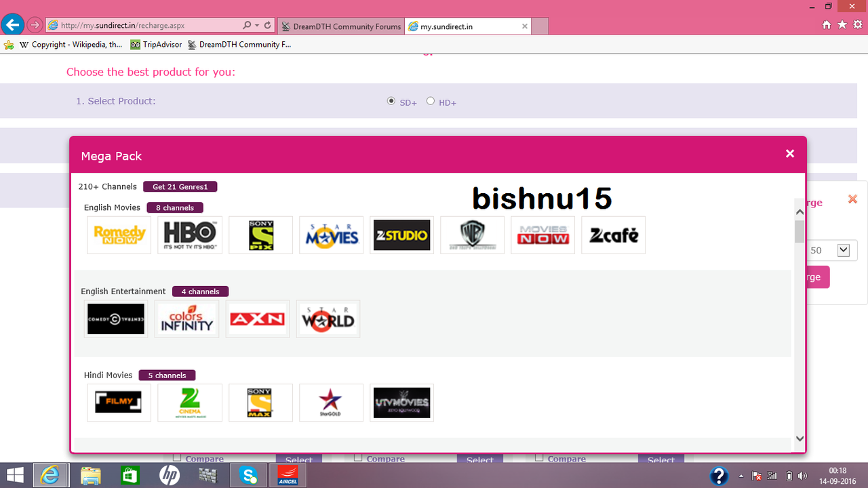Click the popup scrollbar down arrow

pyautogui.click(x=800, y=439)
